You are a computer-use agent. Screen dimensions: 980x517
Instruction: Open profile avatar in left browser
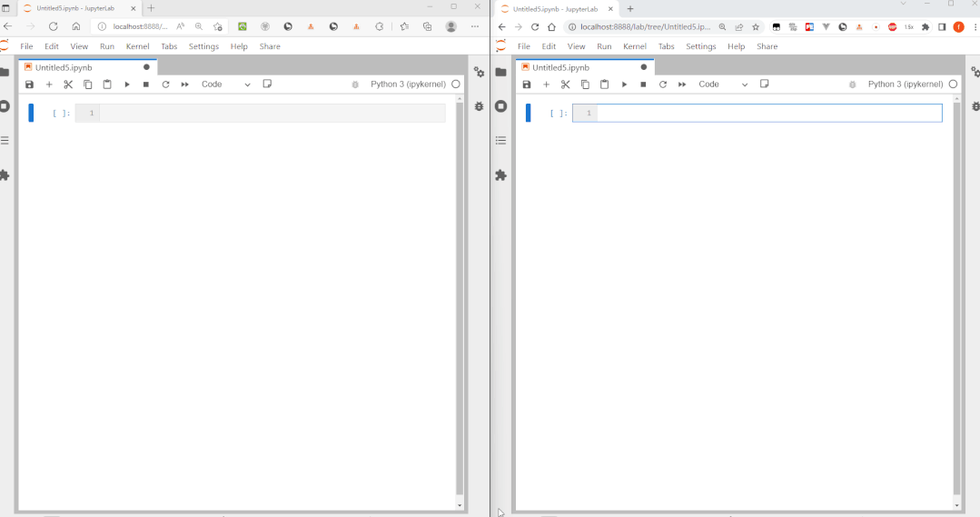pos(450,27)
